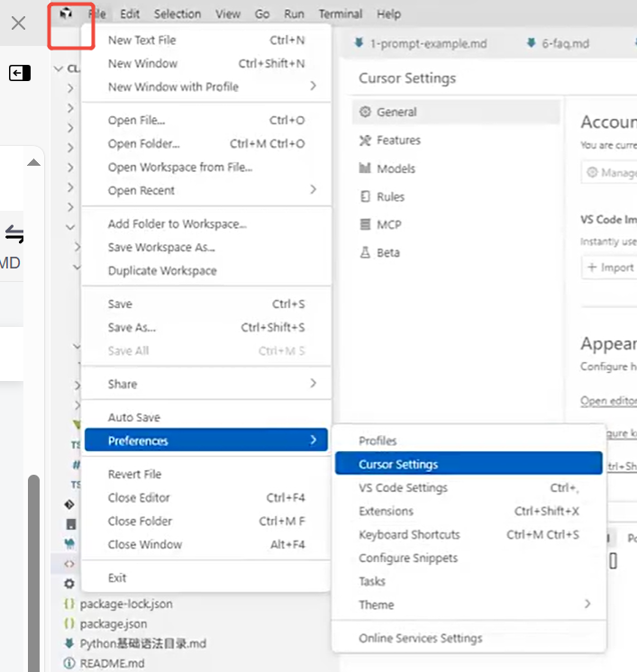
Task: Click the Cursor app logo icon
Action: coord(66,14)
